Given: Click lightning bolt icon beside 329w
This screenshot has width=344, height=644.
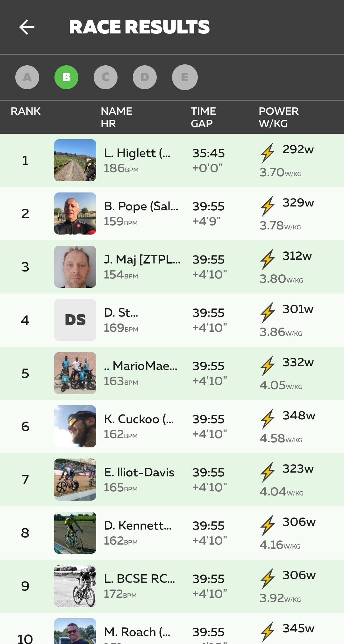Looking at the screenshot, I should coord(268,206).
